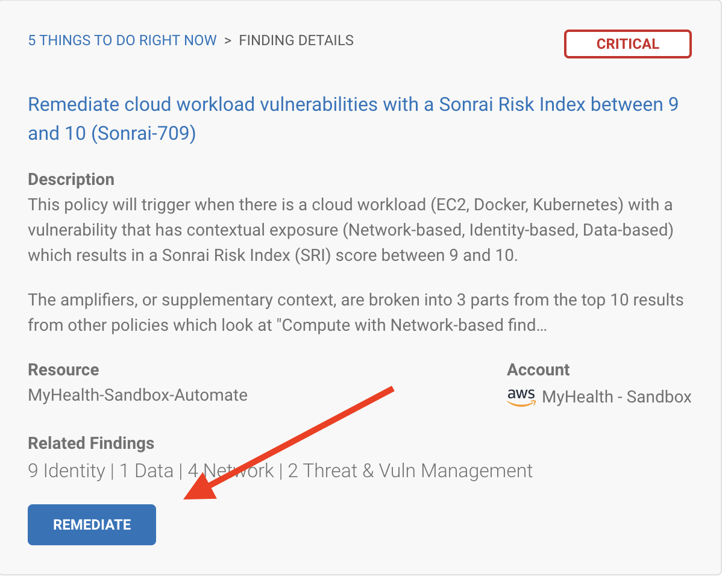Select the 4 Network related findings
Image resolution: width=728 pixels, height=576 pixels.
tap(231, 471)
